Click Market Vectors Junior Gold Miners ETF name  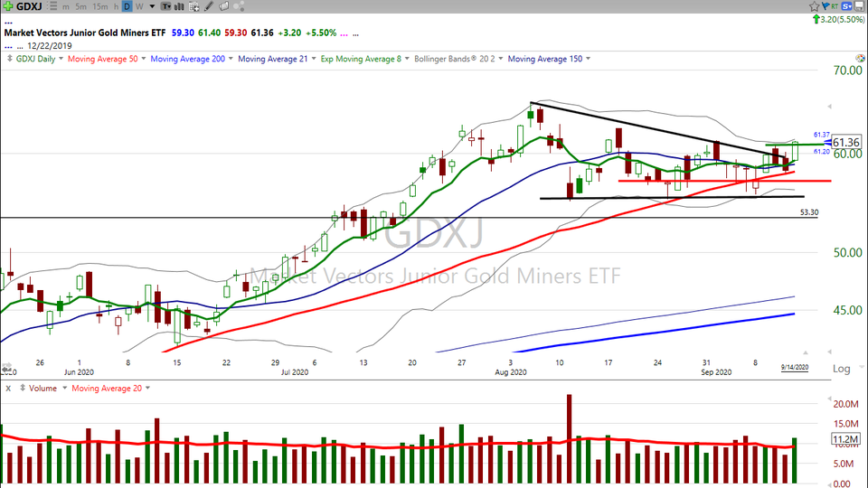pos(85,33)
